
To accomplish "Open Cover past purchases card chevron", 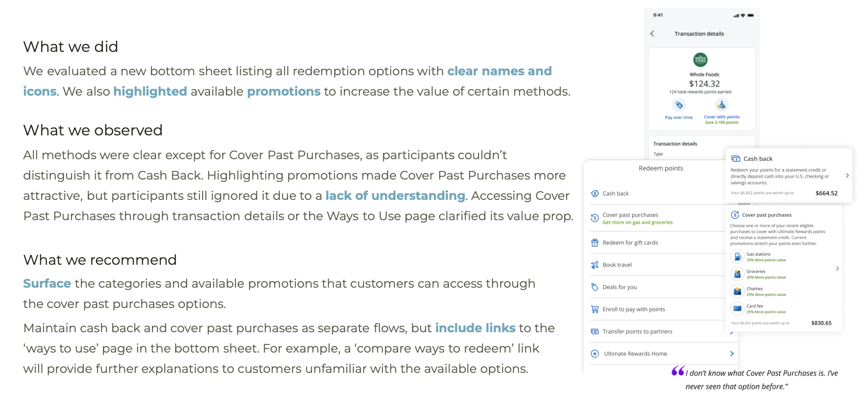I will click(837, 269).
